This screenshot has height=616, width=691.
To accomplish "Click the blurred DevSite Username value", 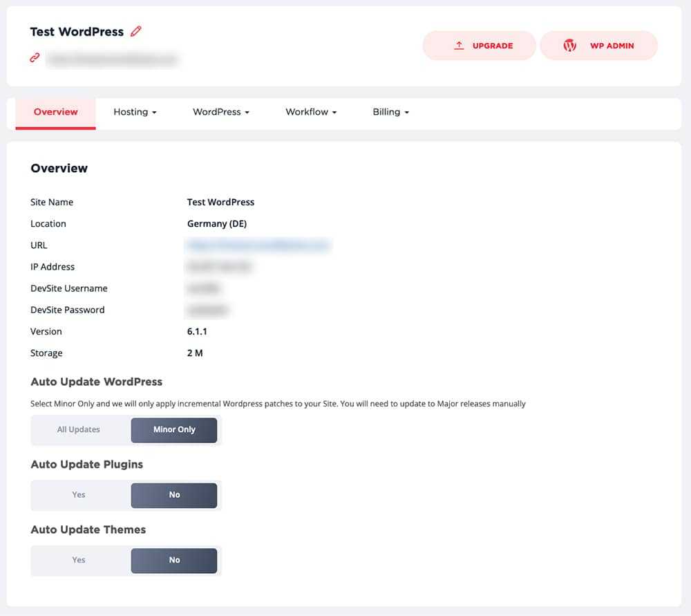I will [203, 288].
